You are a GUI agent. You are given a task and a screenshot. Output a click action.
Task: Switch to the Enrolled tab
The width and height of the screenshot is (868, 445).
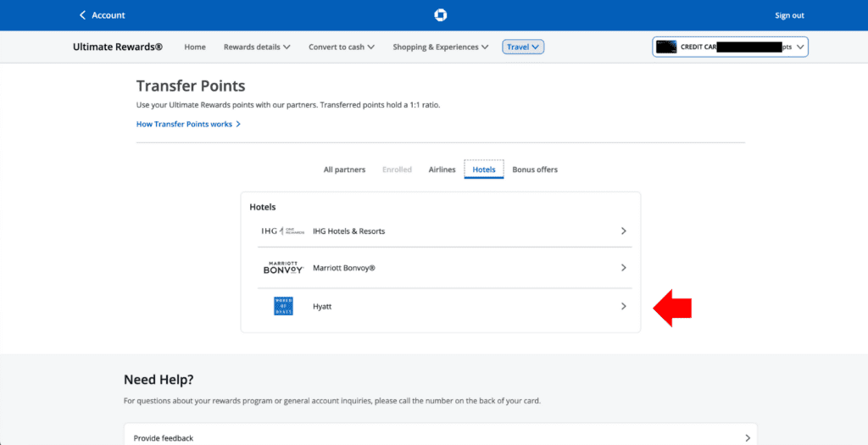point(397,170)
